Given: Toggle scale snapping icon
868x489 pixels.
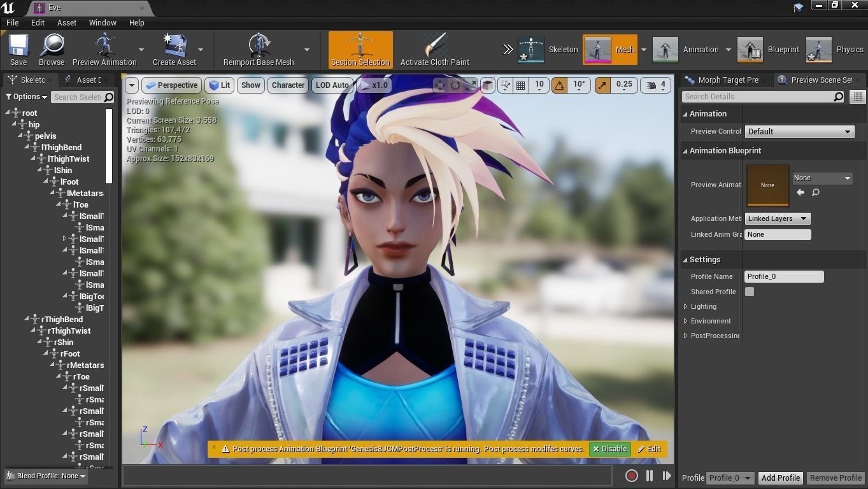Looking at the screenshot, I should [x=602, y=85].
